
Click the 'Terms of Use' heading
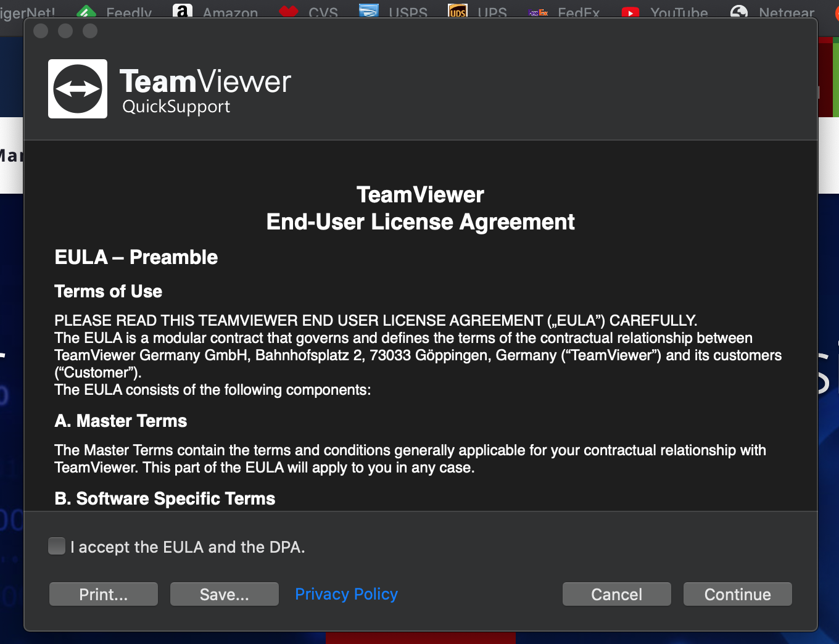point(108,291)
